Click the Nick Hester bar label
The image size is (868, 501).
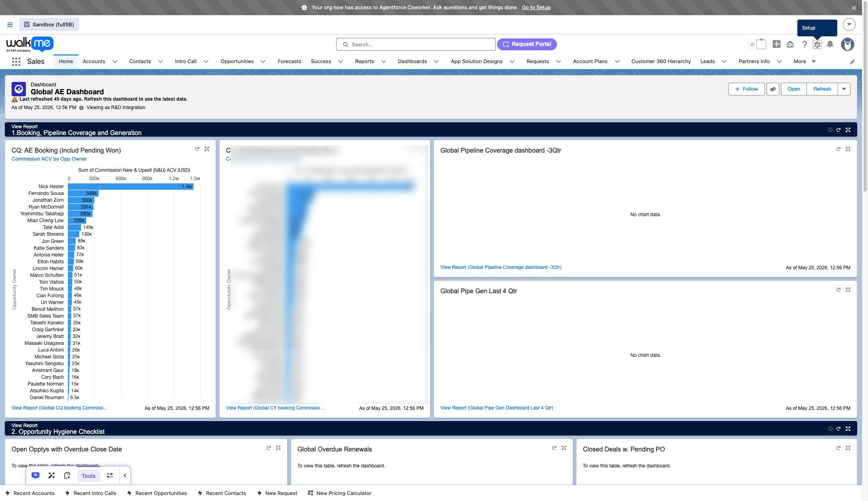tap(51, 187)
